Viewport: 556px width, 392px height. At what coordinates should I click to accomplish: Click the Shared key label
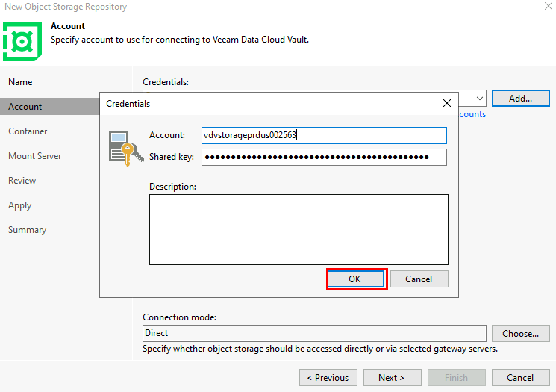pyautogui.click(x=172, y=157)
